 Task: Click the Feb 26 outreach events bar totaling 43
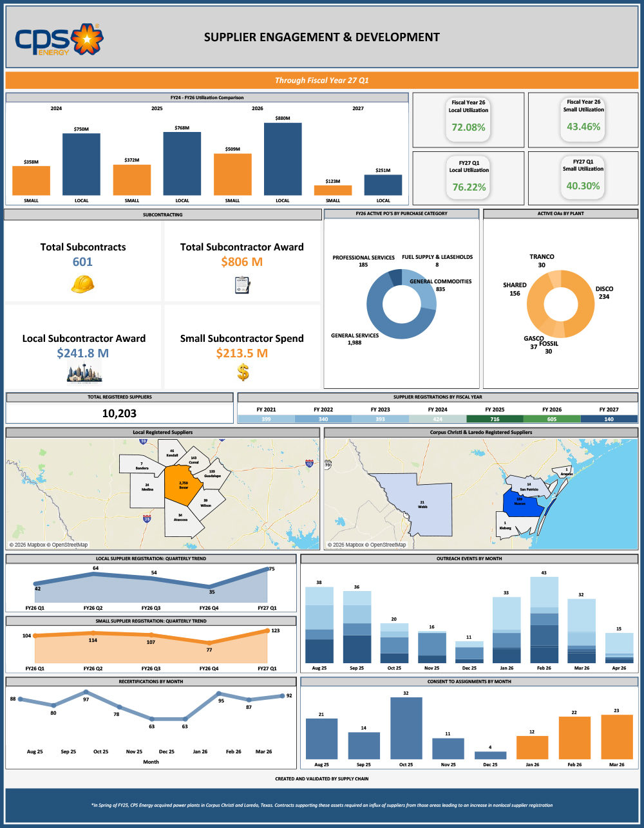(544, 620)
